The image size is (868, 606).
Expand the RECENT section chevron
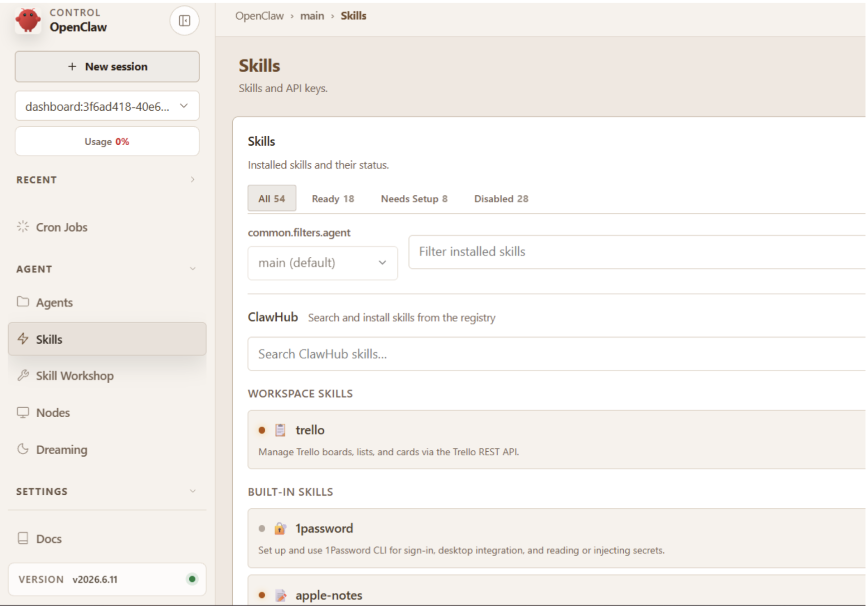[x=193, y=180]
